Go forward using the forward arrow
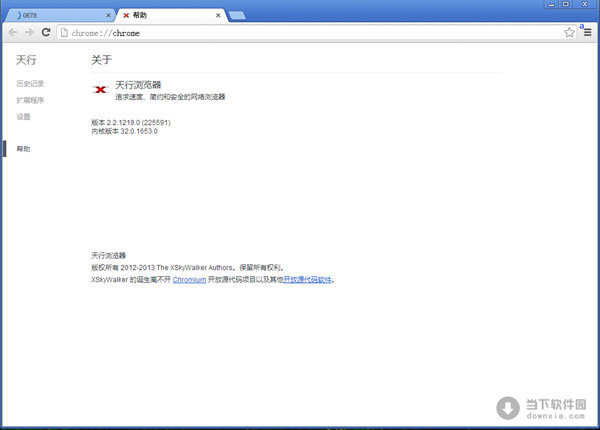This screenshot has height=430, width=600. coord(29,33)
